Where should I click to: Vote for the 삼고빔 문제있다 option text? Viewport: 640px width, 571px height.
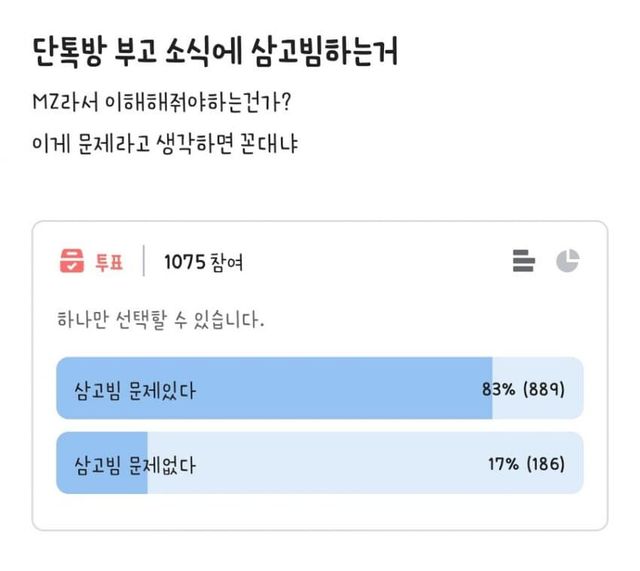click(x=135, y=389)
